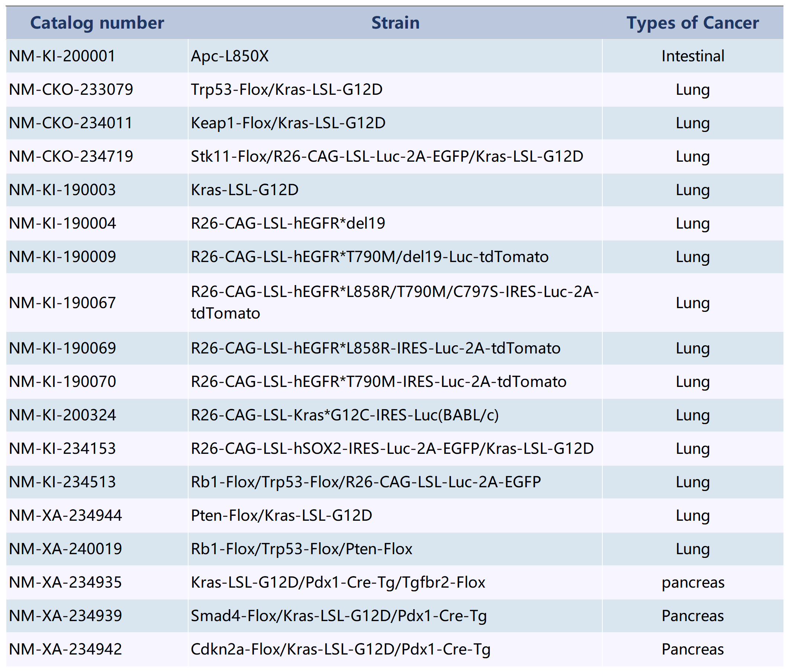Select R26-CAG-LSL-hEGFR*L858R-IRES-Luc-2A-tdTomato strain

click(376, 348)
